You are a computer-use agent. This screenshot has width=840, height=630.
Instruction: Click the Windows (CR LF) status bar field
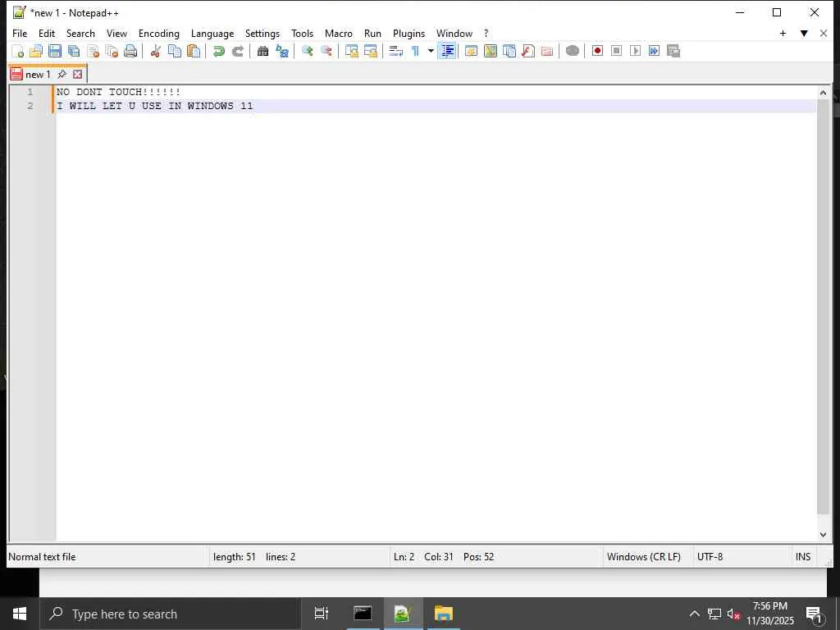pyautogui.click(x=644, y=557)
